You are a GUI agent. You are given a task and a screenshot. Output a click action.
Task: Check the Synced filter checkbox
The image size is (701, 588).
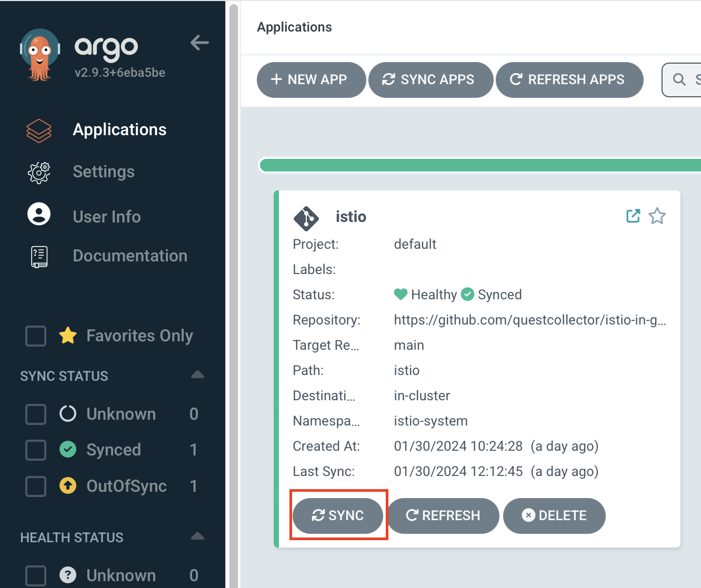tap(36, 450)
